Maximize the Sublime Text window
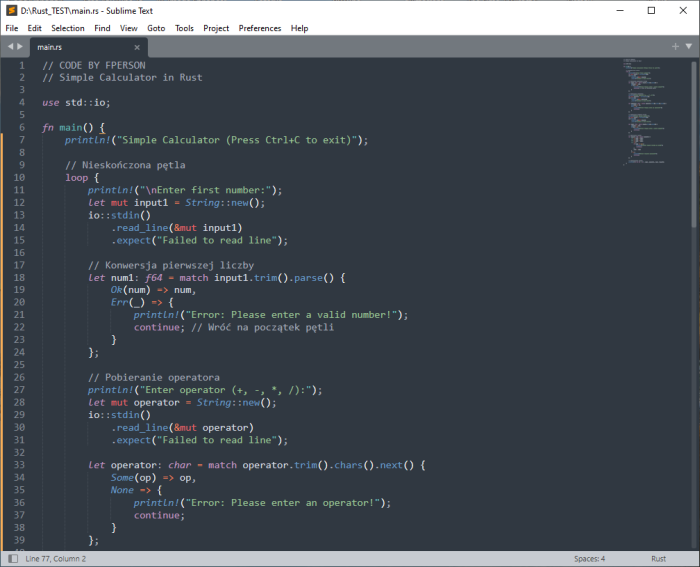700x567 pixels. [651, 10]
